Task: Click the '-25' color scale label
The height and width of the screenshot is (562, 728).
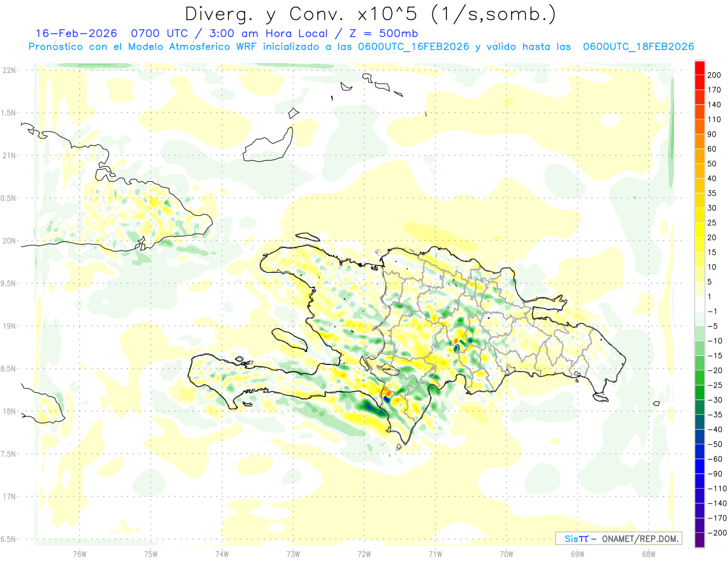Action: point(716,385)
